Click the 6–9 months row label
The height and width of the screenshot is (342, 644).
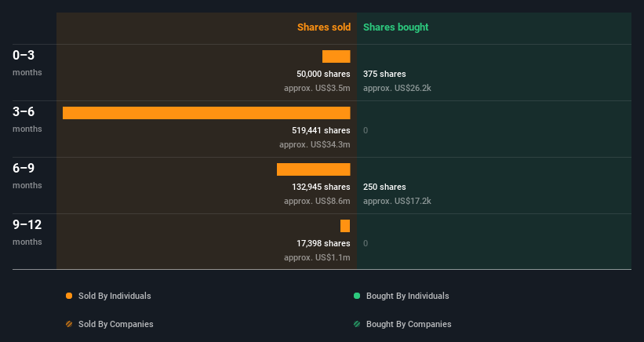(27, 176)
